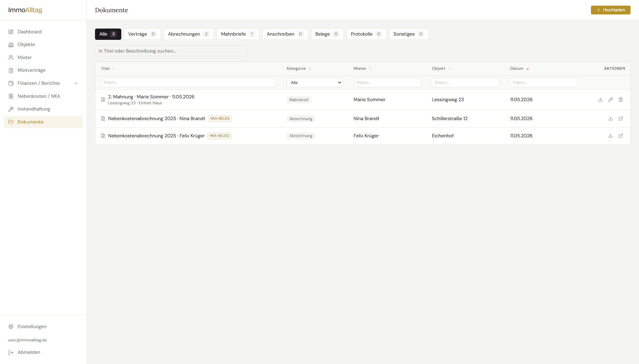Download Nina Brandt's Nebenkostenabrechnung
This screenshot has width=639, height=364.
pyautogui.click(x=610, y=118)
